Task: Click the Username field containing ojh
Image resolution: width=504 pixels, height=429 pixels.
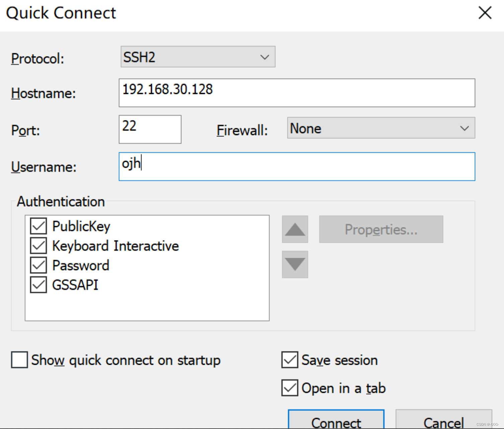Action: 297,166
